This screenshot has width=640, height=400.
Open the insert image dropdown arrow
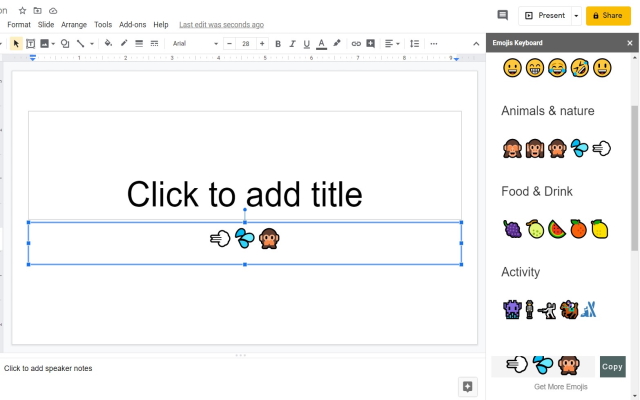(x=53, y=44)
